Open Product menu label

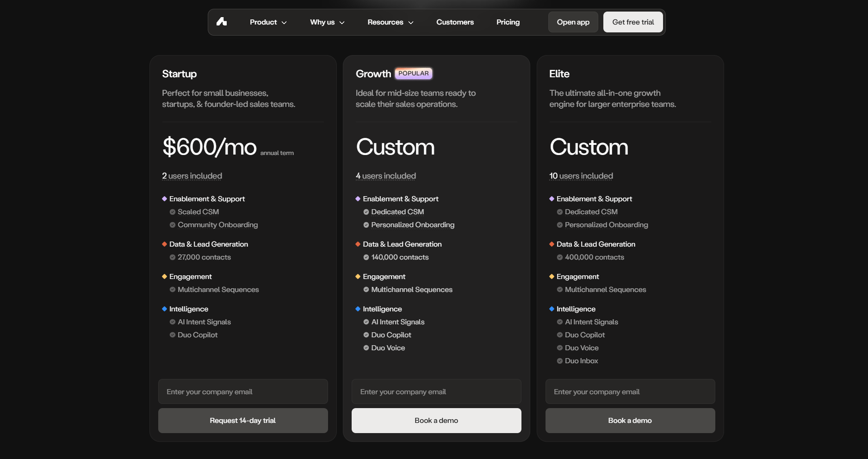tap(263, 22)
